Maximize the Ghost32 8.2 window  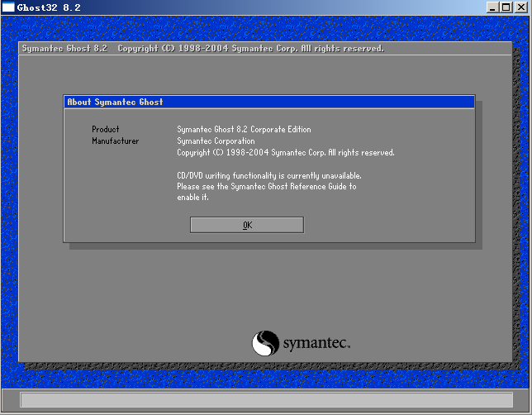point(506,7)
